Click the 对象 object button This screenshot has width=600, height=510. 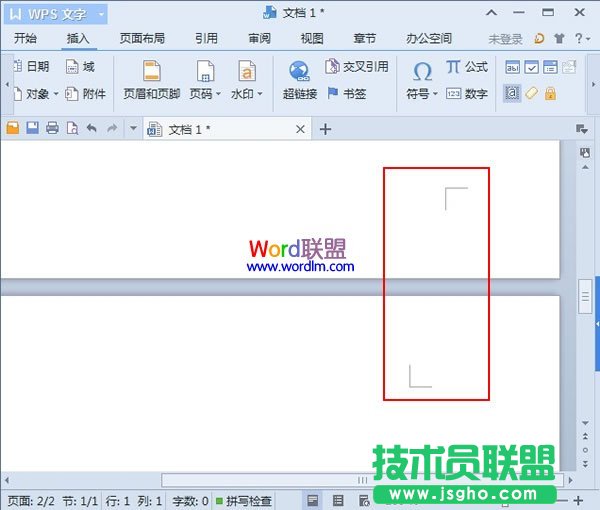coord(31,94)
